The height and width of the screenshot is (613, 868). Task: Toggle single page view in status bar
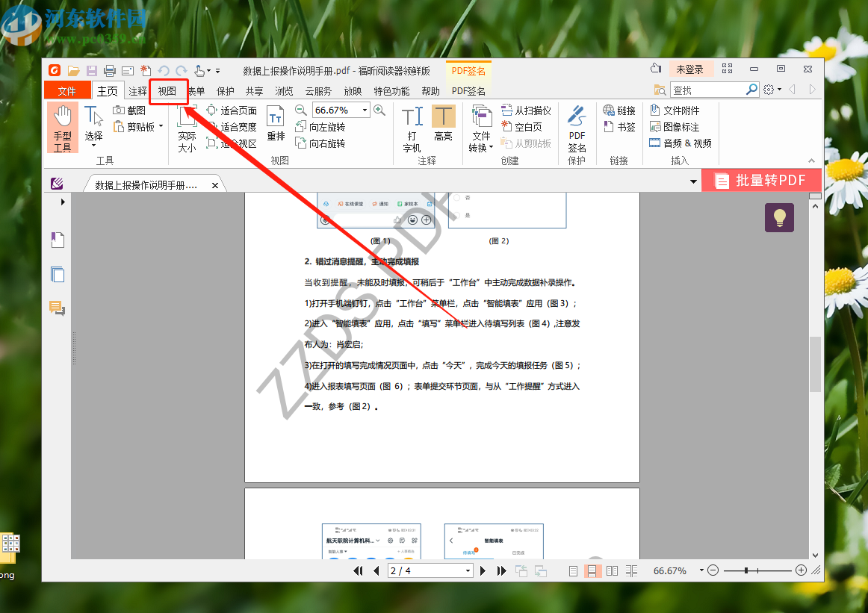click(573, 570)
